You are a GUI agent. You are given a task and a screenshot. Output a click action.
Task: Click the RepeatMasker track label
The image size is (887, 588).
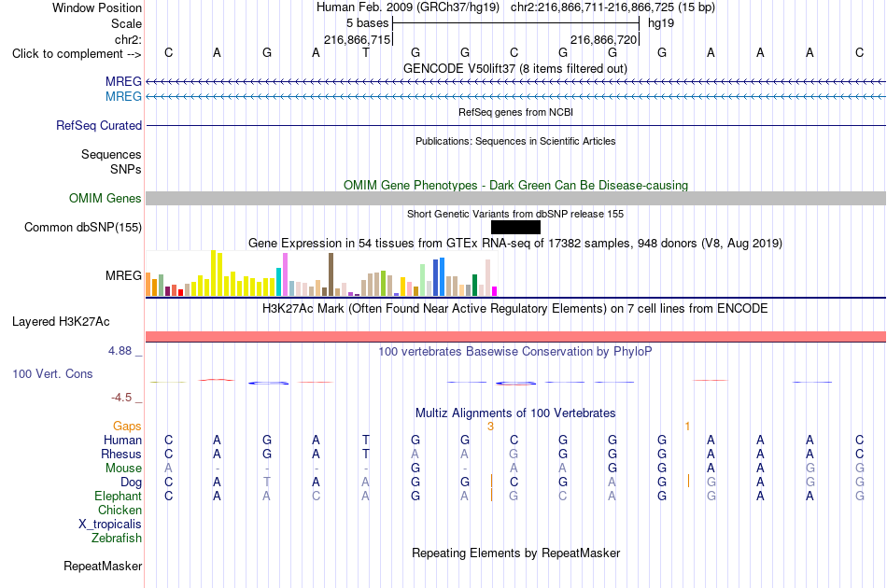(x=103, y=566)
